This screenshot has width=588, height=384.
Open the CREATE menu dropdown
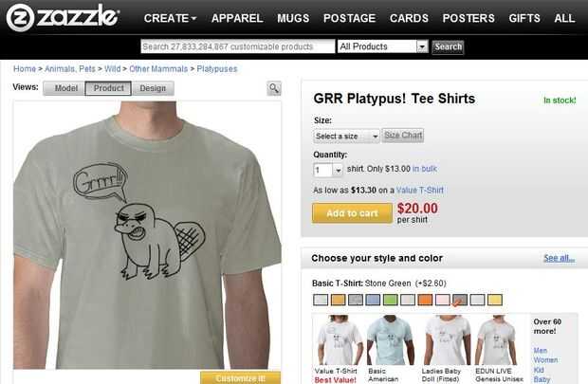(x=170, y=18)
